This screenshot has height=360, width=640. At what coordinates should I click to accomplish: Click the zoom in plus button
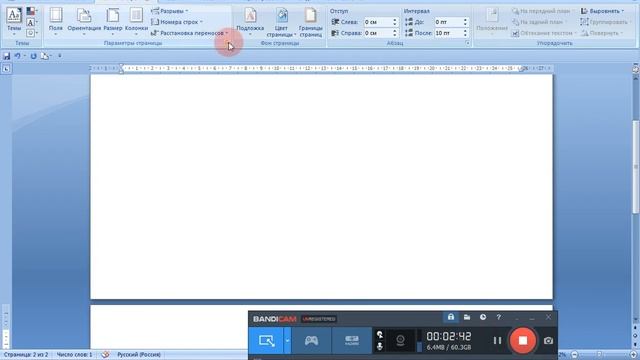[633, 355]
